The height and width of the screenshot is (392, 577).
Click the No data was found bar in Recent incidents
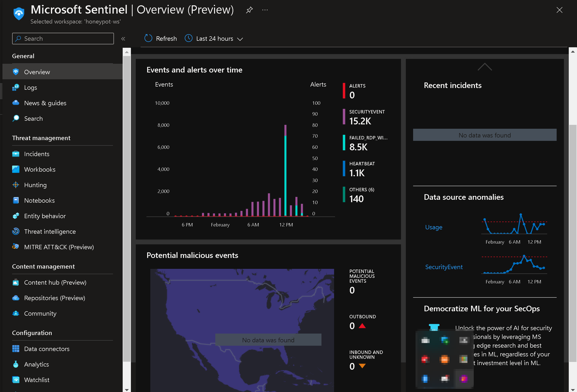(484, 135)
